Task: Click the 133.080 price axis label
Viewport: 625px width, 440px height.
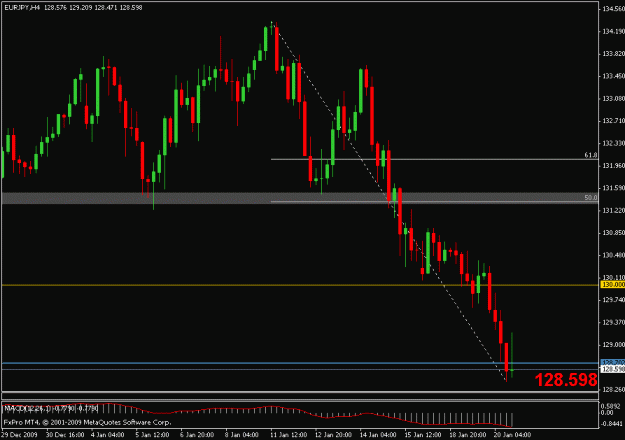Action: pyautogui.click(x=613, y=98)
